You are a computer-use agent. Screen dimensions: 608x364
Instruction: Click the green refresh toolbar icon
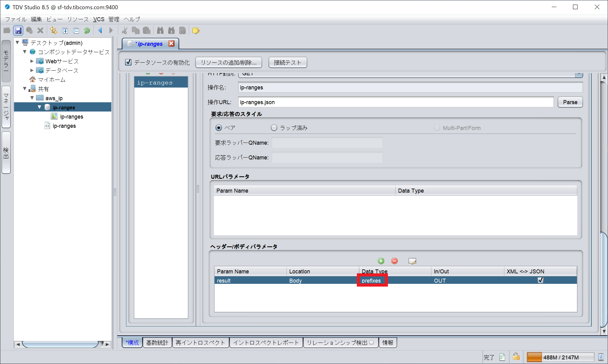coord(87,31)
